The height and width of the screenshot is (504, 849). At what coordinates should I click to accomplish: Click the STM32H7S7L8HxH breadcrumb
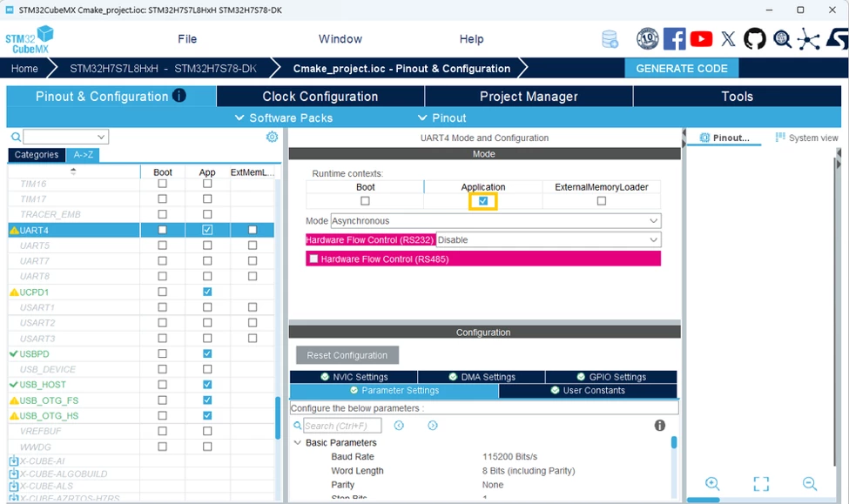pyautogui.click(x=163, y=69)
